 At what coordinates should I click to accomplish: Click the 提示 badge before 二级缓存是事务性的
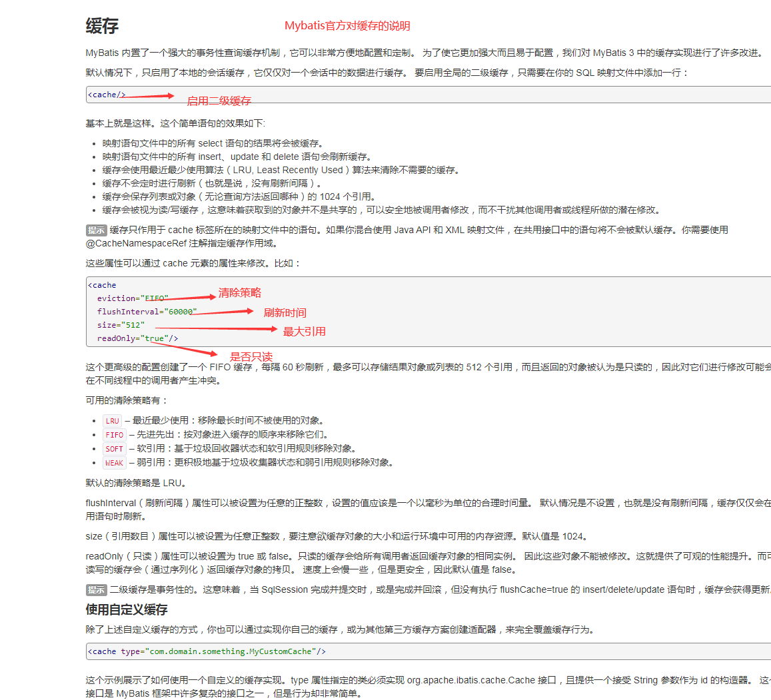tap(97, 590)
